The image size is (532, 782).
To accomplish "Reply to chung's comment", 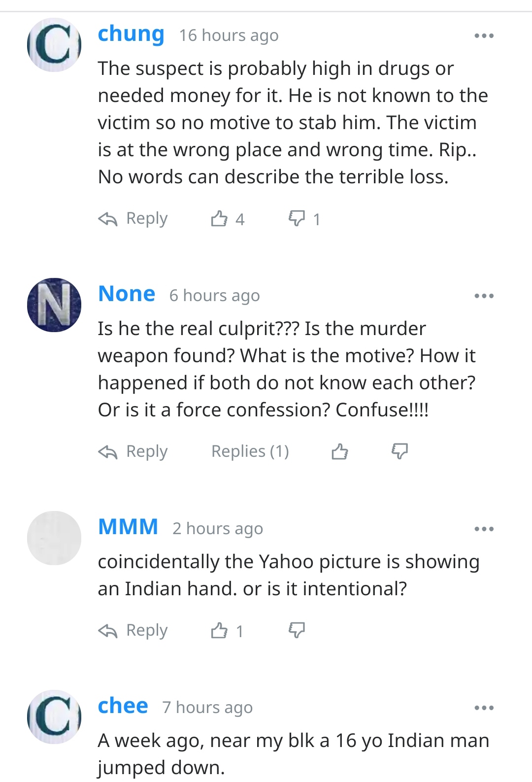I will 133,218.
